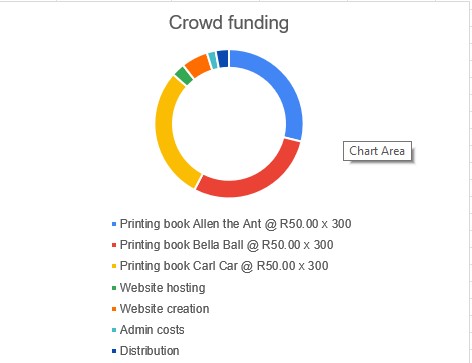Click the empty center of the donut chart
Screen dimensions: 472x363
229,124
